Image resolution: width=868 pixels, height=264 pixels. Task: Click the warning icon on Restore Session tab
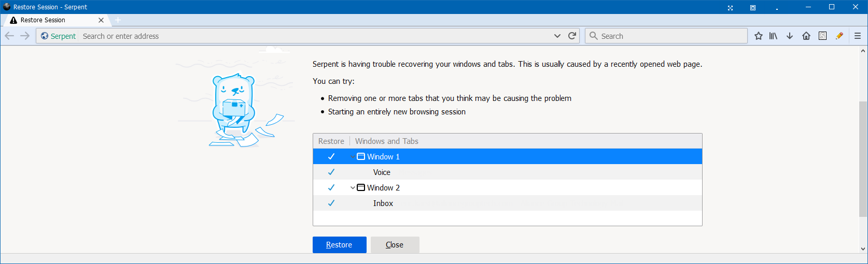pyautogui.click(x=13, y=20)
